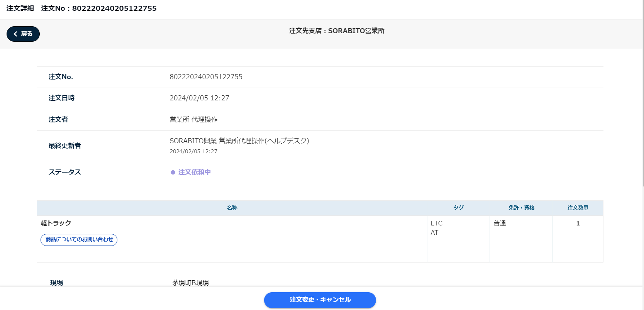Select the タグ column header
The image size is (644, 310).
pyautogui.click(x=458, y=208)
